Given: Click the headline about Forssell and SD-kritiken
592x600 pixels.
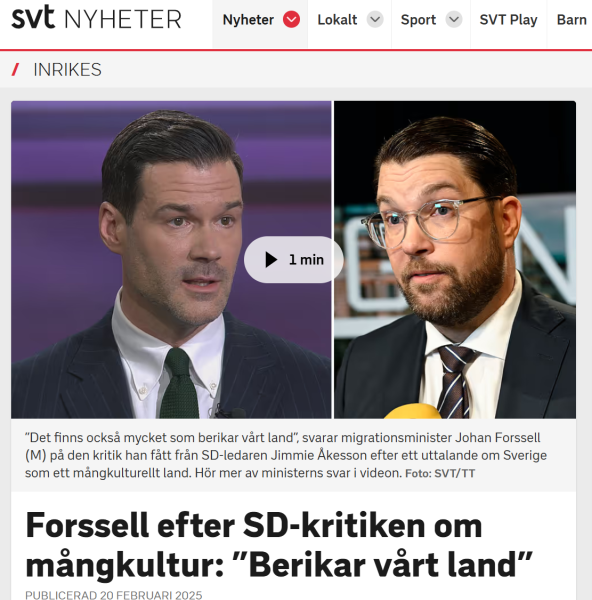Looking at the screenshot, I should point(279,545).
